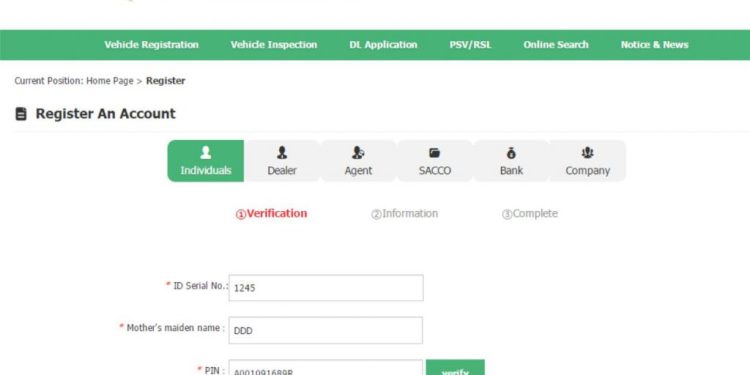The width and height of the screenshot is (750, 375).
Task: Click the Company group icon
Action: [588, 153]
